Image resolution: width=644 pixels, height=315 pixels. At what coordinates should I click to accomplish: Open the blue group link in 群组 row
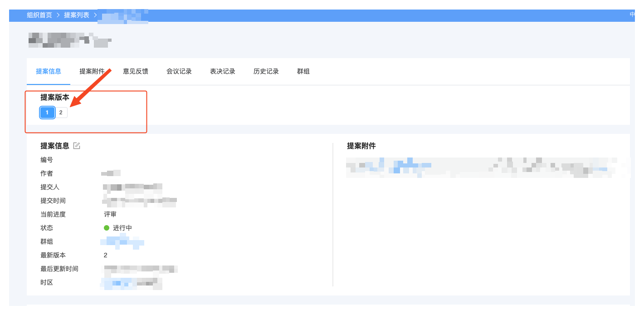(122, 241)
